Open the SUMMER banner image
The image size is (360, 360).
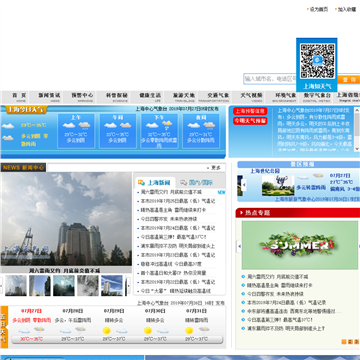[300, 245]
